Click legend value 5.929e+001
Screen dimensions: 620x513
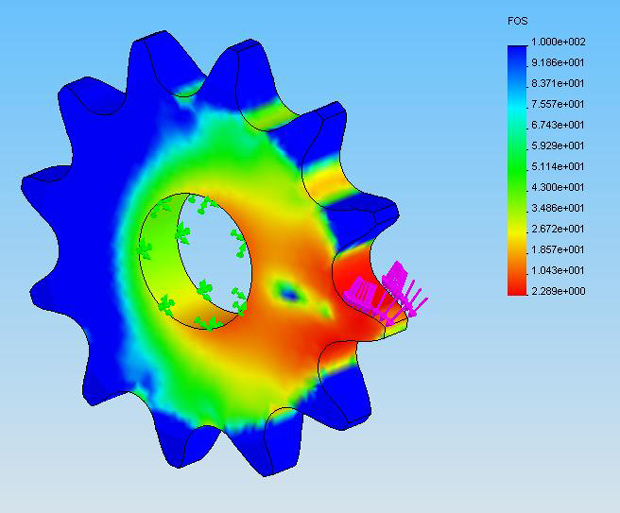click(x=558, y=146)
